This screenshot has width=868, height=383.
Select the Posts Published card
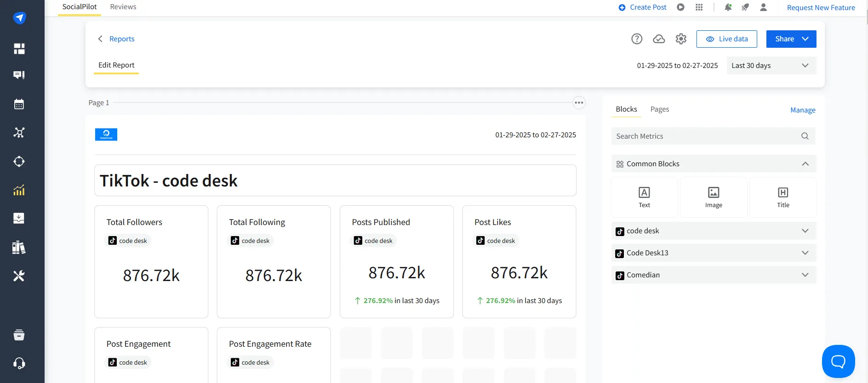click(x=397, y=262)
